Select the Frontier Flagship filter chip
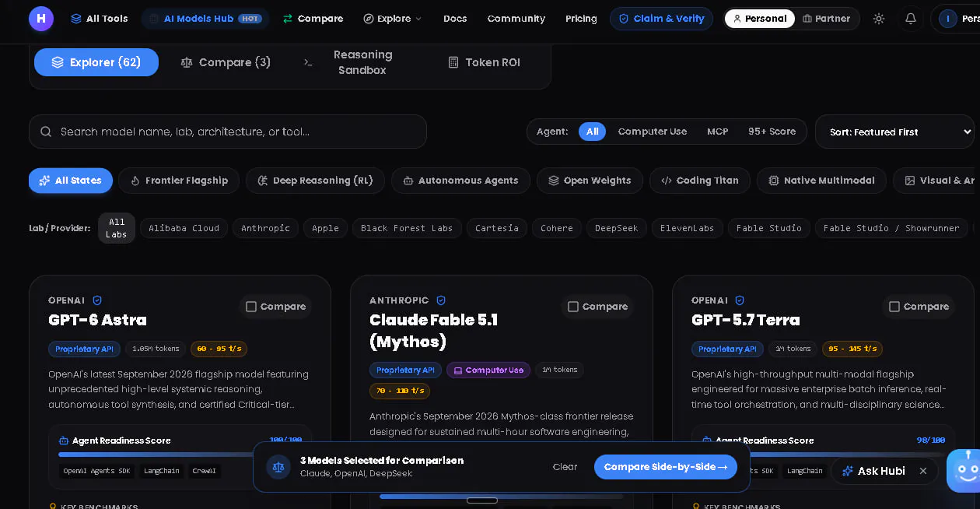The width and height of the screenshot is (980, 509). [x=180, y=181]
